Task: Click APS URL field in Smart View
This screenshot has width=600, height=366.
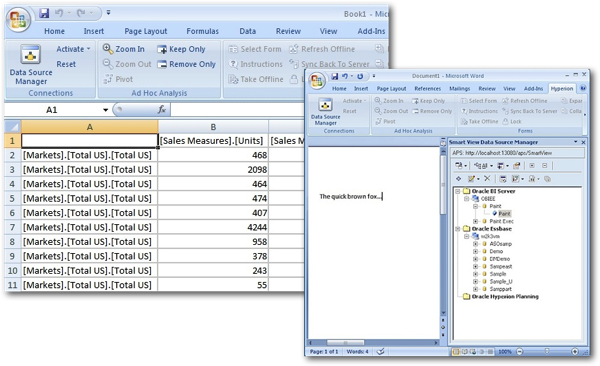Action: click(518, 153)
